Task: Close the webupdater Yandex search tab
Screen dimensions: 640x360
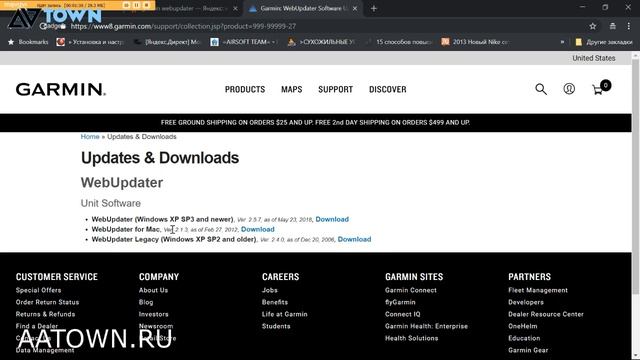Action: [x=235, y=9]
